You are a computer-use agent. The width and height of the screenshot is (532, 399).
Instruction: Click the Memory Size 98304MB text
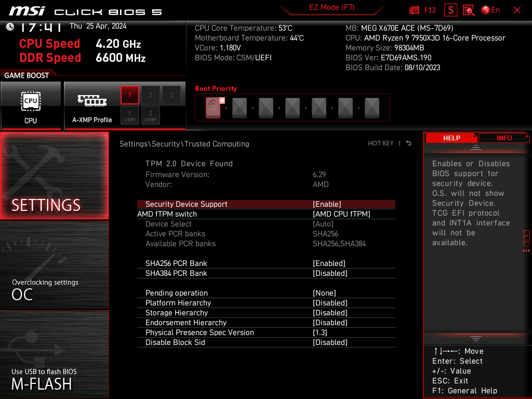click(x=385, y=48)
